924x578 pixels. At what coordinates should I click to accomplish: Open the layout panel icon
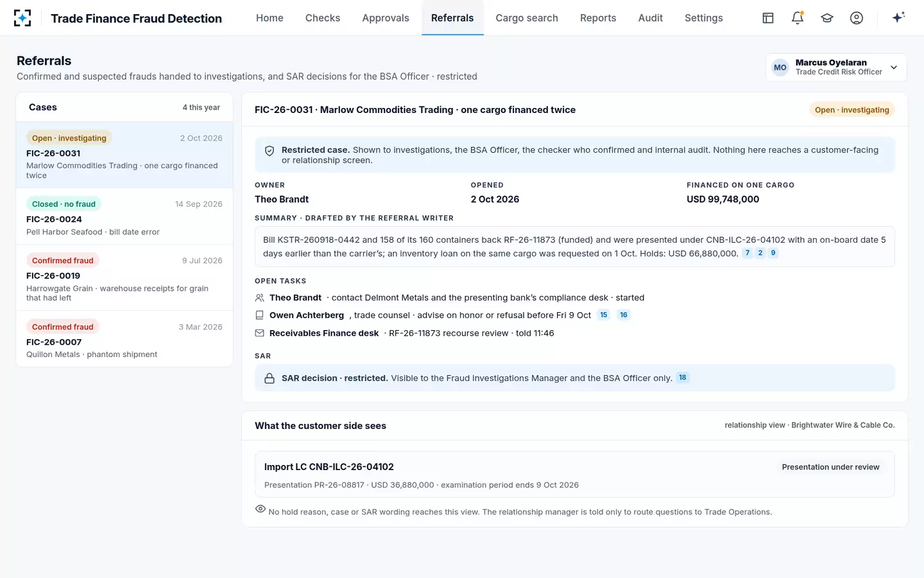click(768, 18)
